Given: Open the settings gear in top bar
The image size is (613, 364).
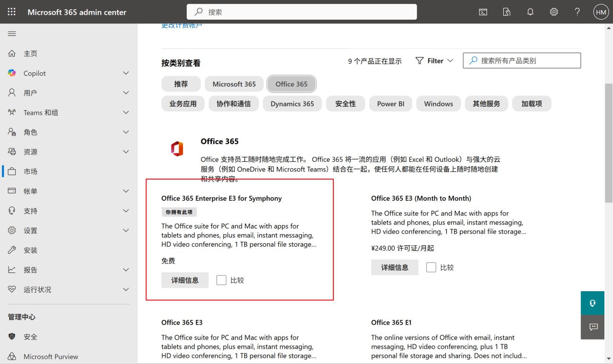Looking at the screenshot, I should tap(554, 11).
